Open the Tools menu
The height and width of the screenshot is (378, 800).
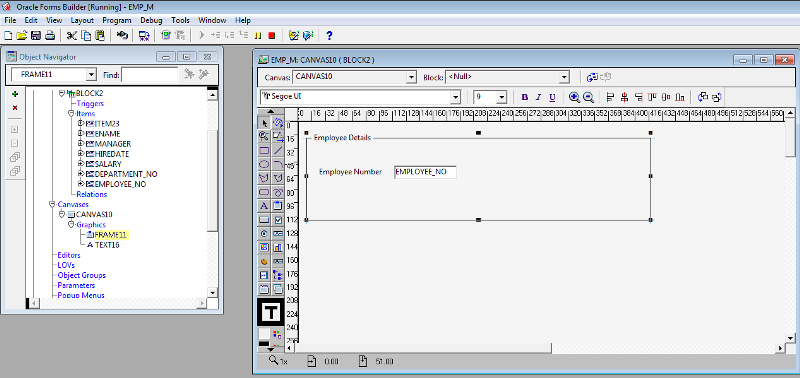(x=180, y=20)
